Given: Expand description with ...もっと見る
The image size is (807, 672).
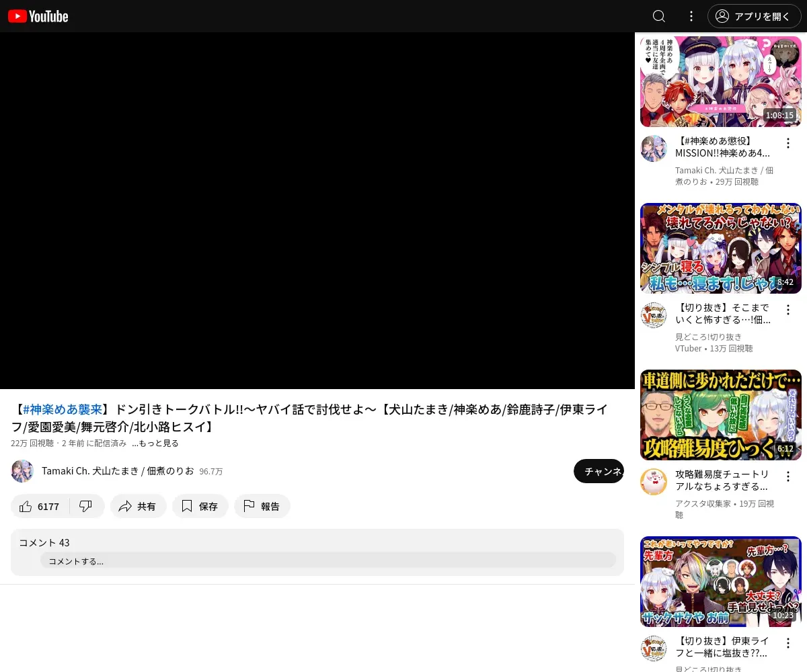Looking at the screenshot, I should click(155, 444).
